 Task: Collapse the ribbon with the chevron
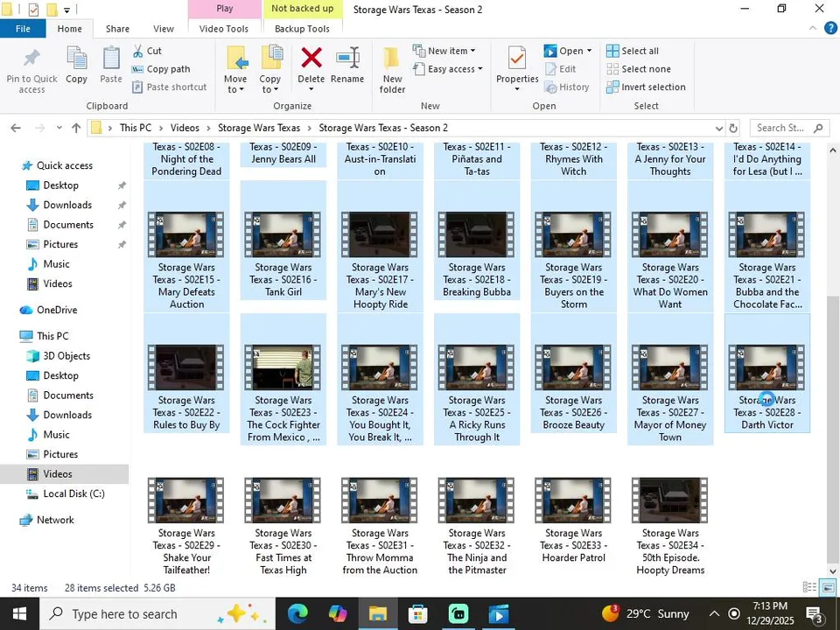[813, 28]
